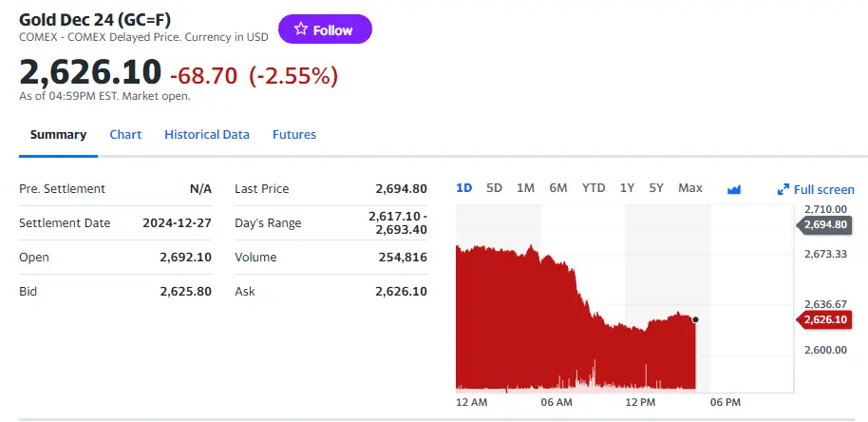The width and height of the screenshot is (868, 422).
Task: Select the 1D chart range
Action: 464,188
